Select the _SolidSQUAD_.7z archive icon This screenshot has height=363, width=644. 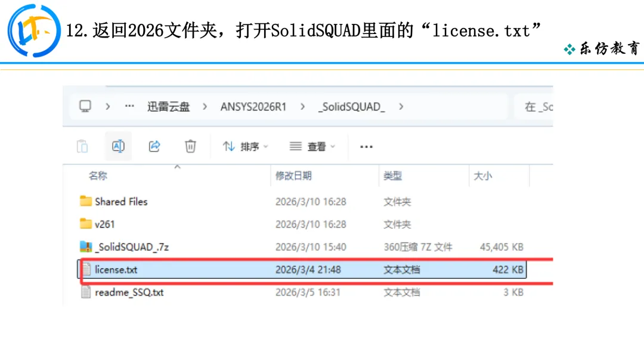pos(85,246)
